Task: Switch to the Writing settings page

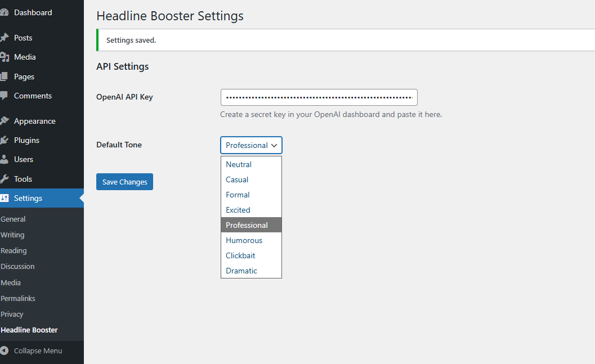Action: coord(12,235)
